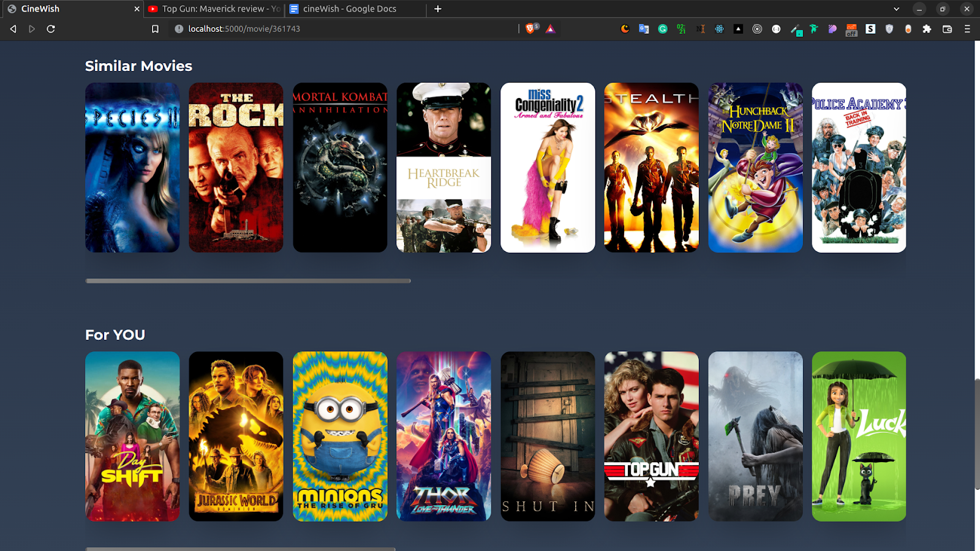
Task: Click the green clock timer extension icon
Action: click(x=682, y=29)
